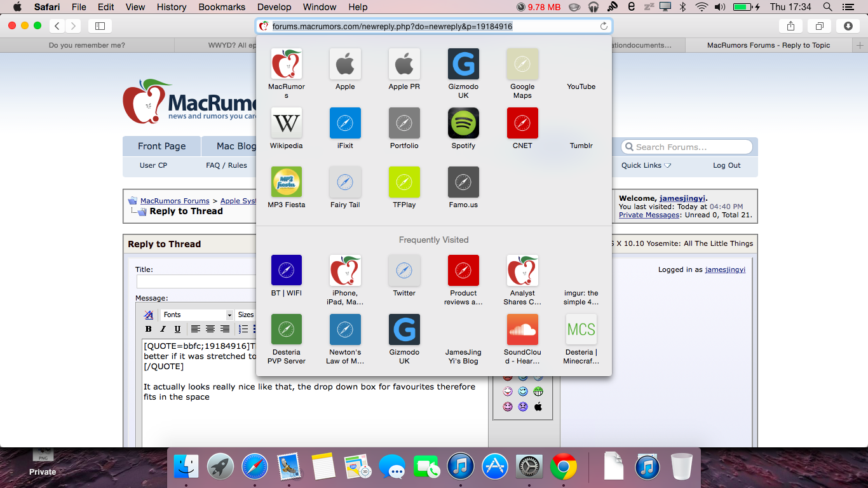Viewport: 868px width, 488px height.
Task: Open Twitter in Frequently Visited
Action: 404,271
